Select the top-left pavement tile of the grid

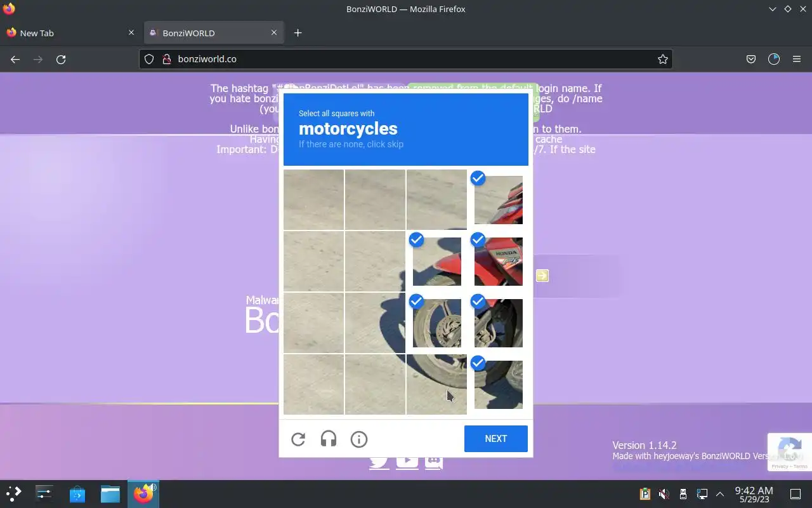pos(313,199)
